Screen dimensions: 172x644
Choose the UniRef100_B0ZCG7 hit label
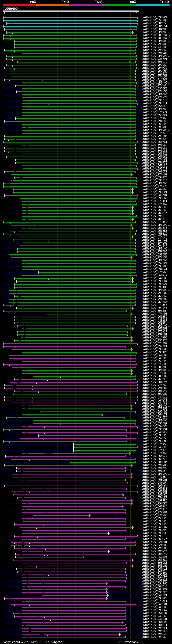154,145
